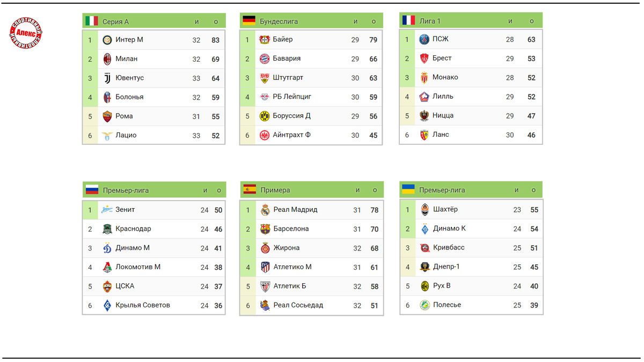Image resolution: width=644 pixels, height=362 pixels.
Task: Click the red Алекс circular logo
Action: pyautogui.click(x=26, y=33)
